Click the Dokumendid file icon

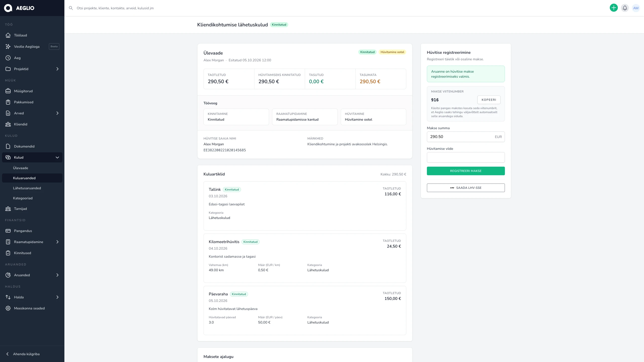click(x=8, y=146)
